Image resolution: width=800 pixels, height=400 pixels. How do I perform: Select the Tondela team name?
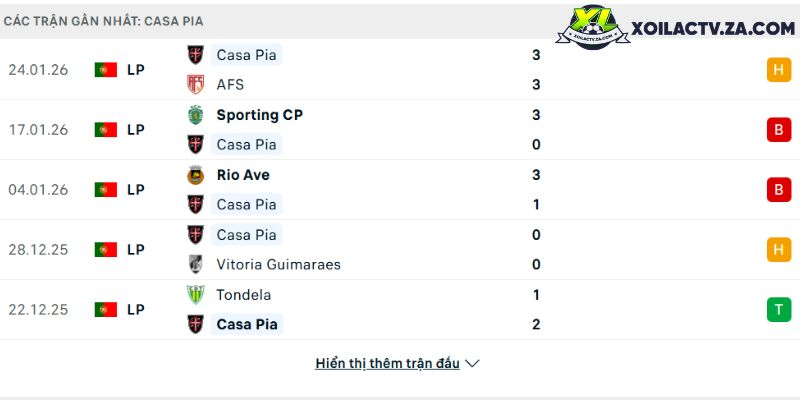(244, 295)
